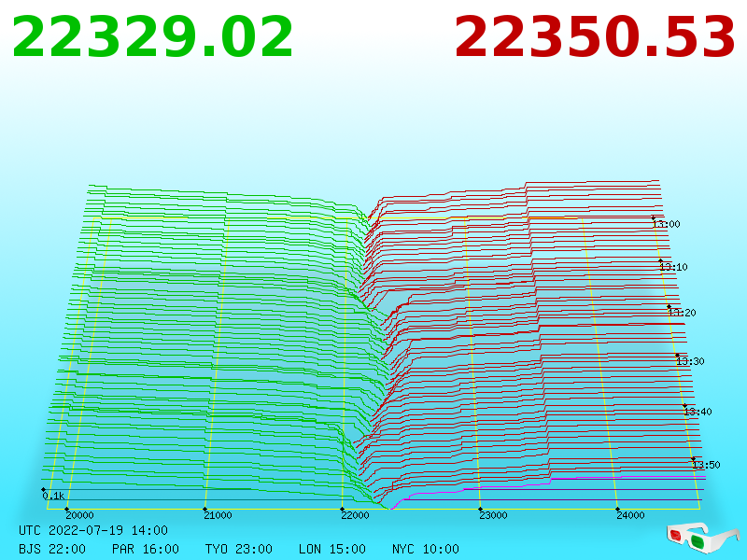Click the 0.1k depth scale label
747x560 pixels.
[x=53, y=496]
